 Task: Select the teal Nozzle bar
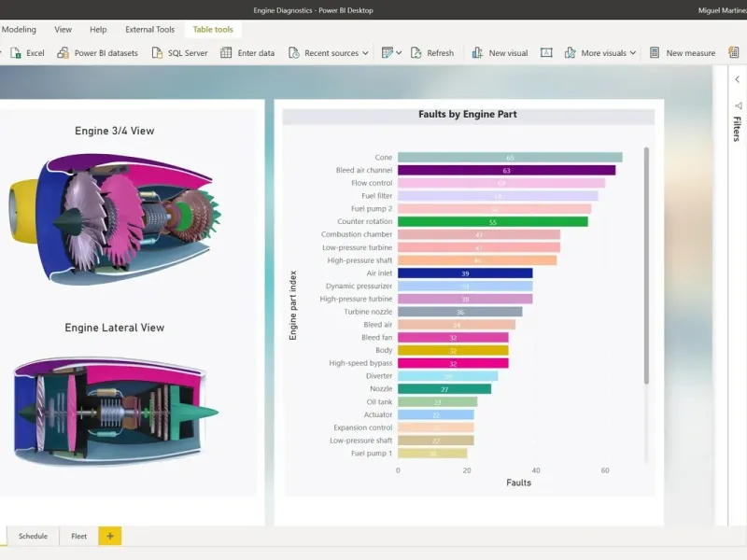click(444, 389)
